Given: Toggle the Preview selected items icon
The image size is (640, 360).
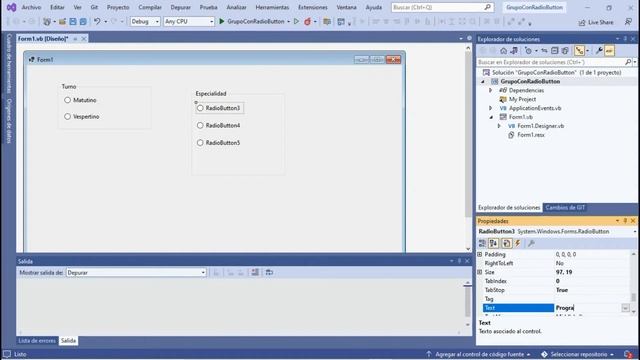Looking at the screenshot, I should [x=609, y=51].
